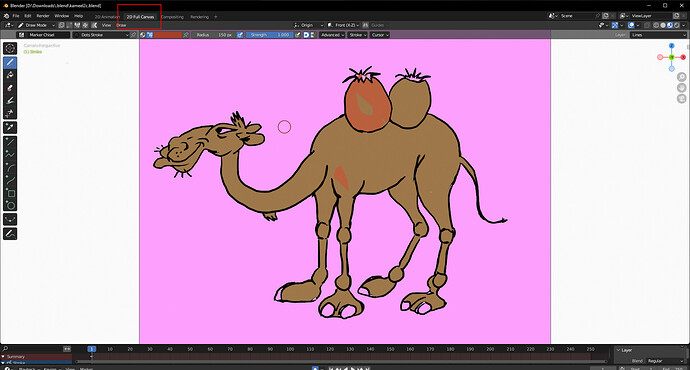690x370 pixels.
Task: Click frame 100 on the timeline
Action: [290, 349]
